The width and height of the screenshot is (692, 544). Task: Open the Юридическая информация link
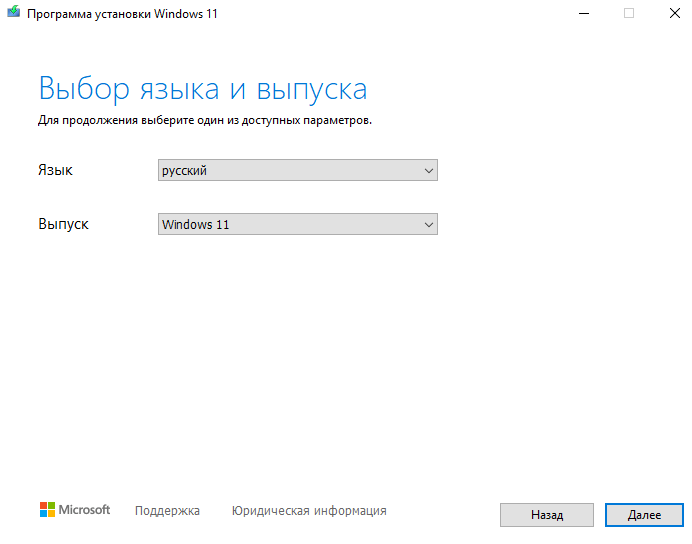pos(309,510)
